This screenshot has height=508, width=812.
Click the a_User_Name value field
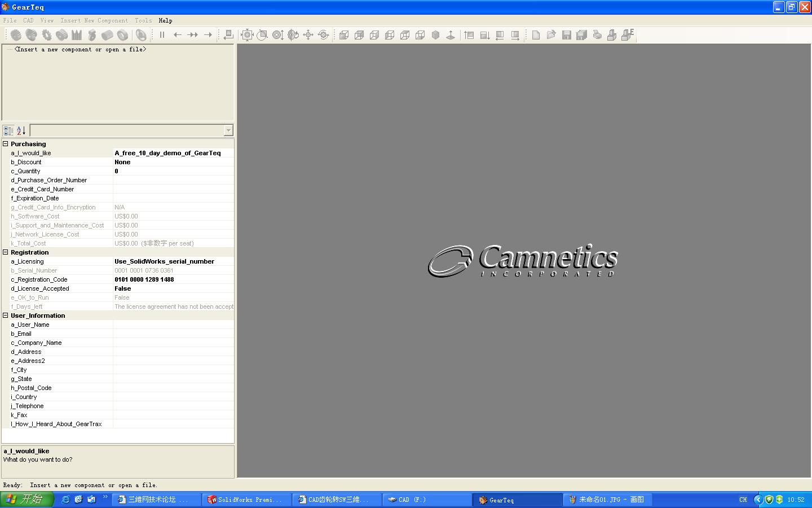coord(174,325)
